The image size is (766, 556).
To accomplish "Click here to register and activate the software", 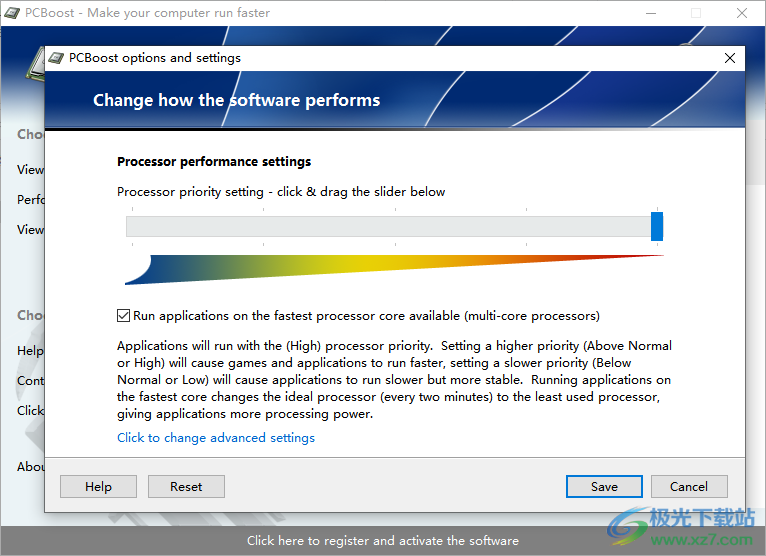I will (383, 541).
